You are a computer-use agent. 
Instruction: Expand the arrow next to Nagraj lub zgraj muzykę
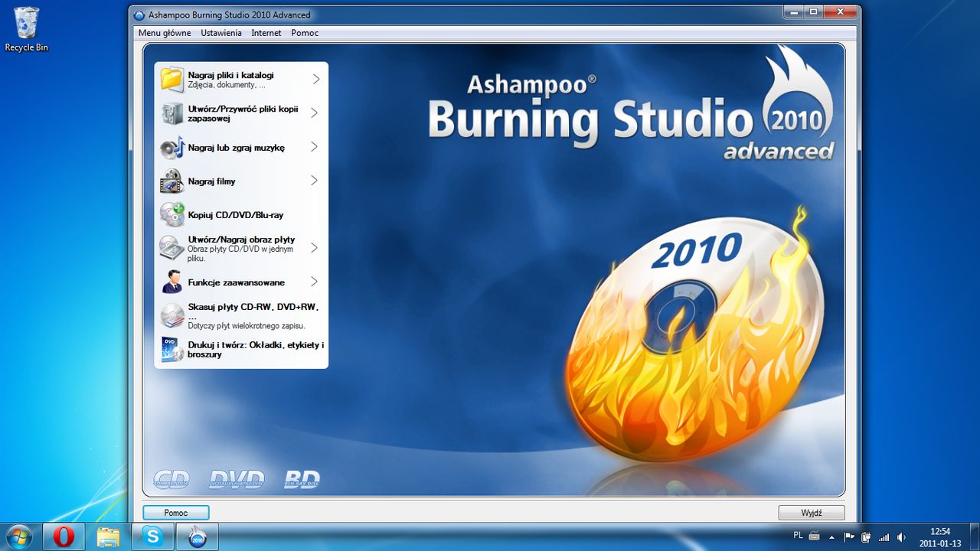[x=315, y=147]
